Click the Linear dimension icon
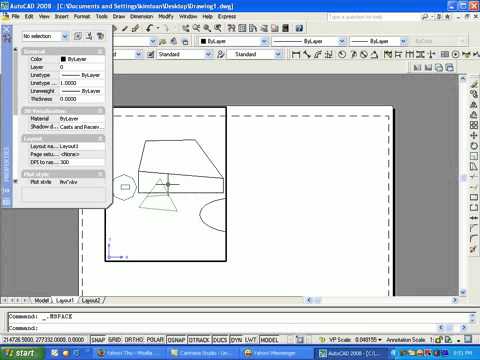This screenshot has width=480, height=360. click(x=296, y=54)
